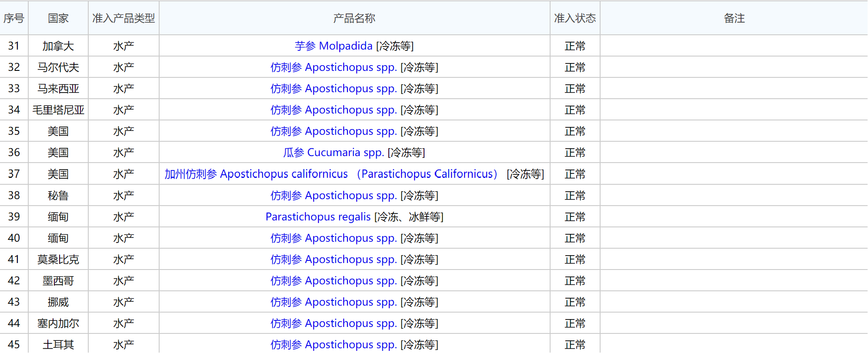This screenshot has width=868, height=353.
Task: Select the 秘鲁 country cell
Action: 58,195
